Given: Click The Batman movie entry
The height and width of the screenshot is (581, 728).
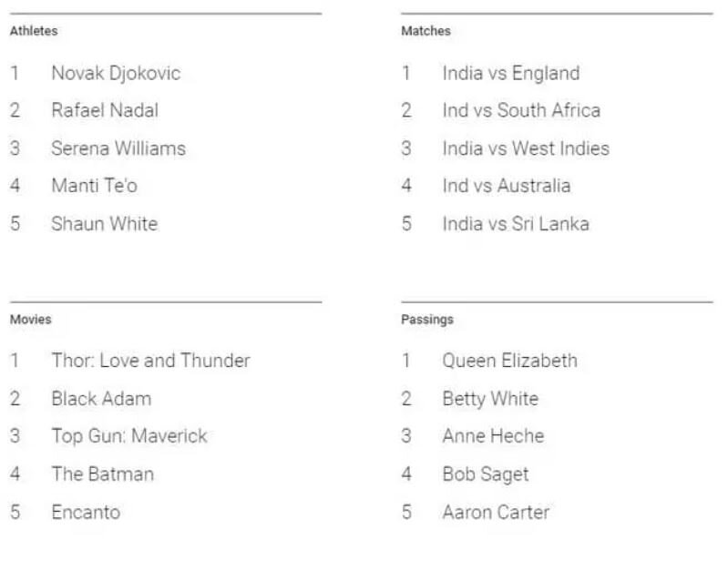Looking at the screenshot, I should 103,474.
